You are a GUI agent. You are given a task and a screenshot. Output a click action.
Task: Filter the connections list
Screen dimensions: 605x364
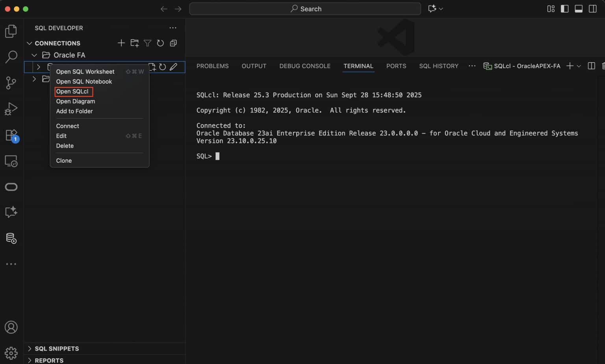[147, 43]
